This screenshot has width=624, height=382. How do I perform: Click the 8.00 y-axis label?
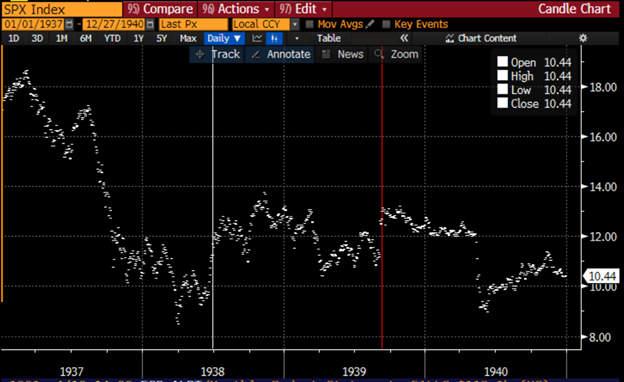pyautogui.click(x=600, y=337)
